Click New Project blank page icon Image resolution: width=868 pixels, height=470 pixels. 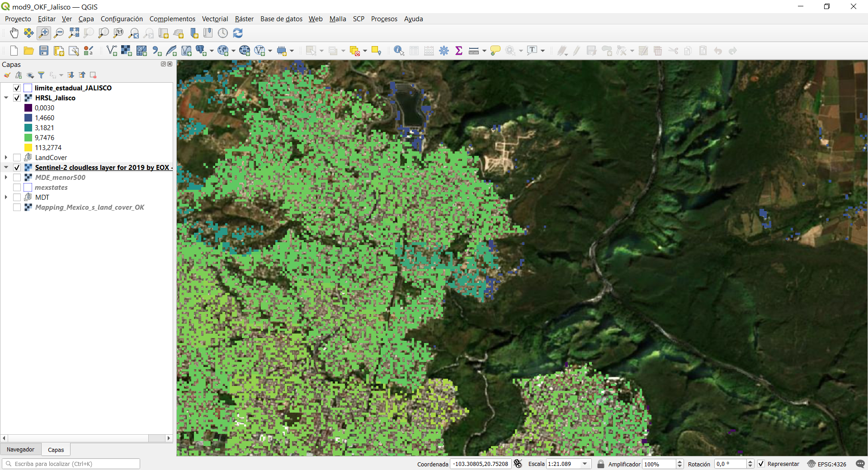(x=14, y=51)
